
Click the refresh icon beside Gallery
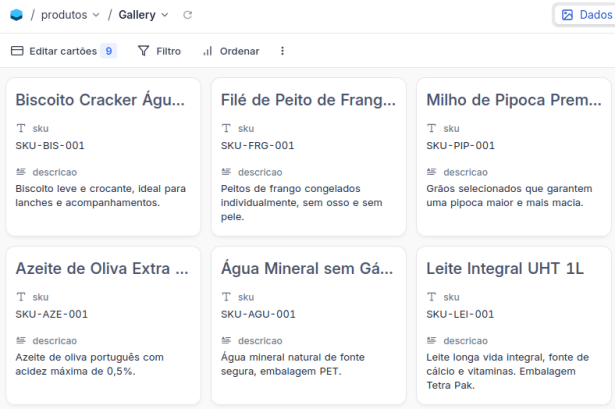[x=188, y=15]
